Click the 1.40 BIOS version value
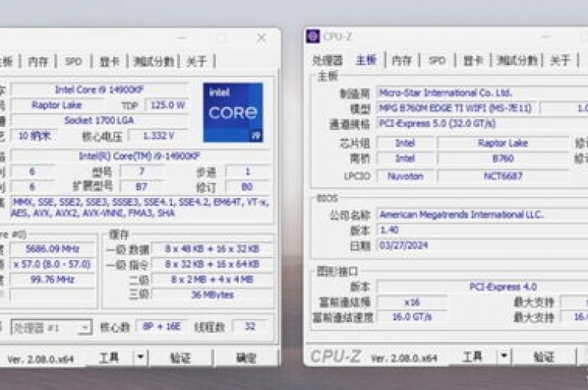 click(x=482, y=230)
